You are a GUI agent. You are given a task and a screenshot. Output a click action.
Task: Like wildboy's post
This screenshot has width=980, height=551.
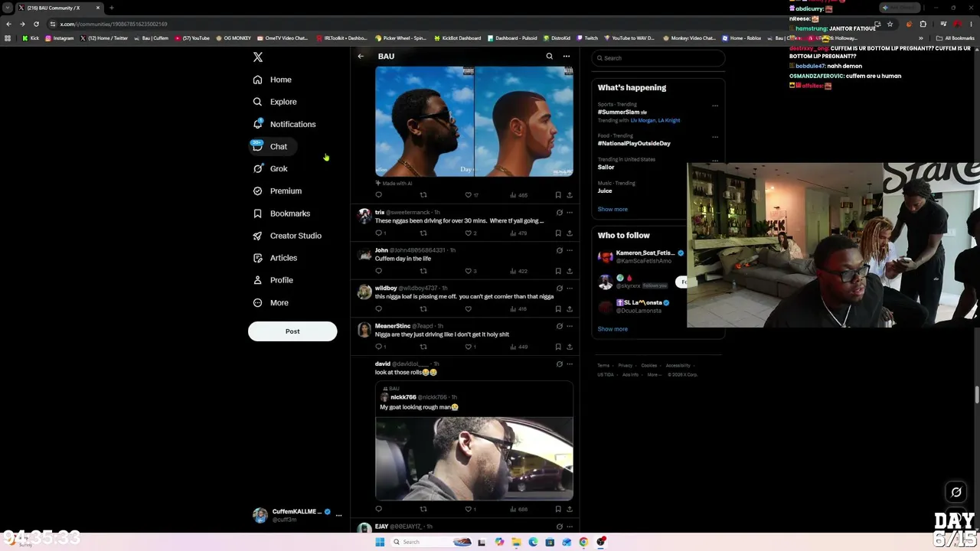[x=469, y=309]
